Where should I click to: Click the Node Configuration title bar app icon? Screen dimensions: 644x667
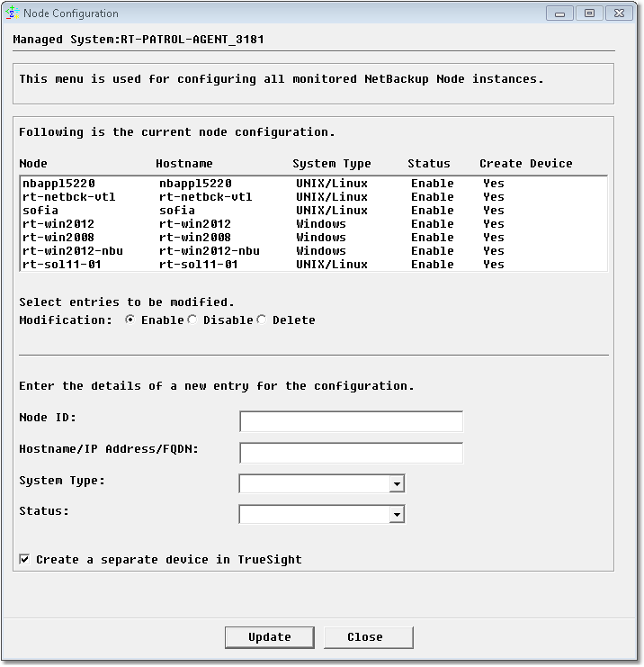(12, 14)
